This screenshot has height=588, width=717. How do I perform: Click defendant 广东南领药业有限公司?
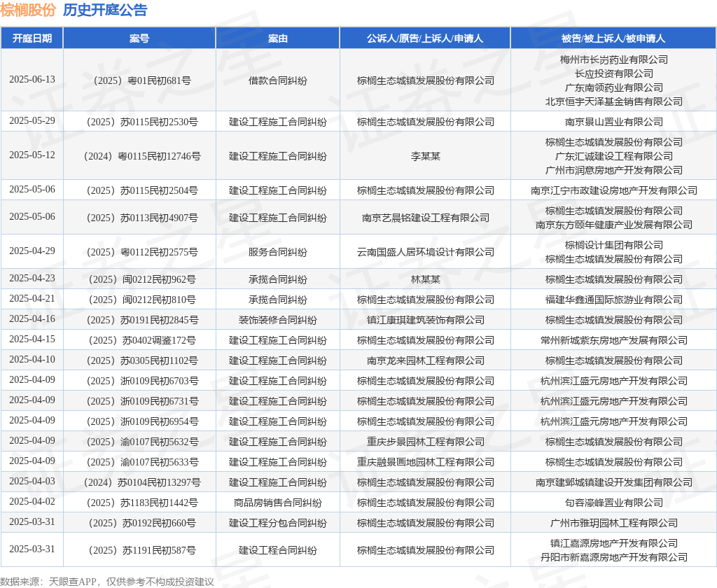(x=613, y=87)
